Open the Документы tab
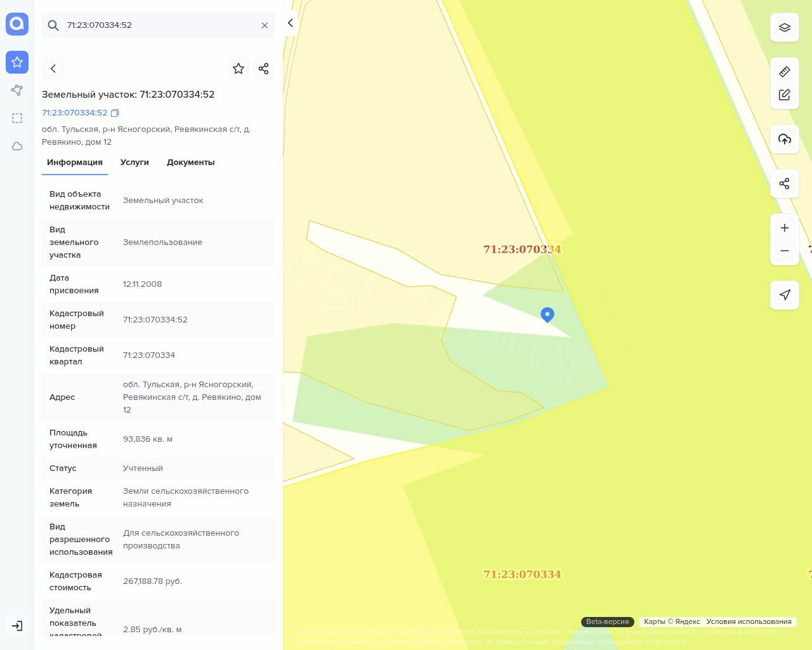This screenshot has height=650, width=812. pos(190,162)
